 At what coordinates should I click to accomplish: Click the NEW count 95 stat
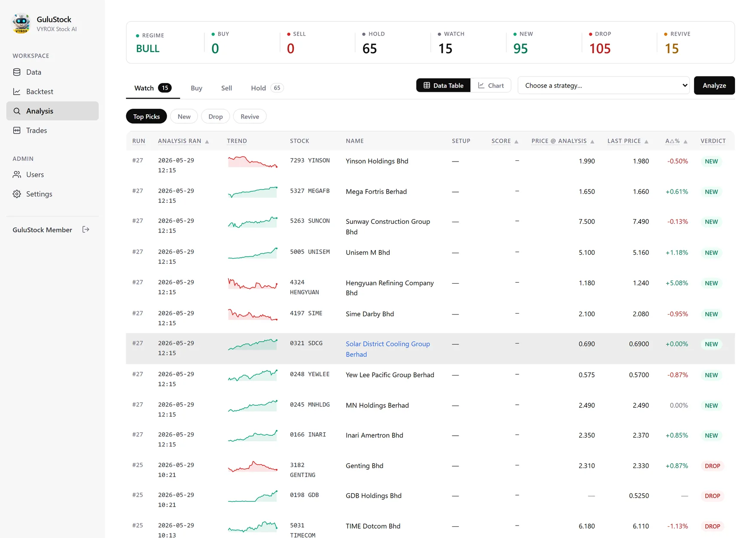pos(520,49)
